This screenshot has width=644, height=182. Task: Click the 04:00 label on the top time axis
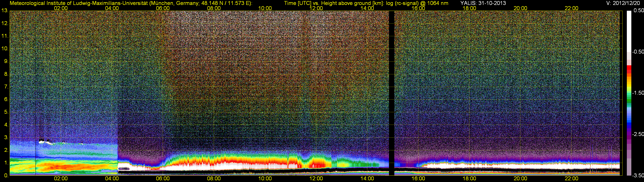click(112, 8)
